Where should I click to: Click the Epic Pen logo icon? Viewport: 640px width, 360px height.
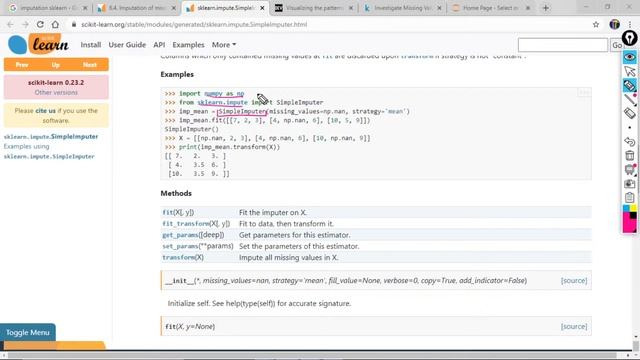[x=629, y=38]
